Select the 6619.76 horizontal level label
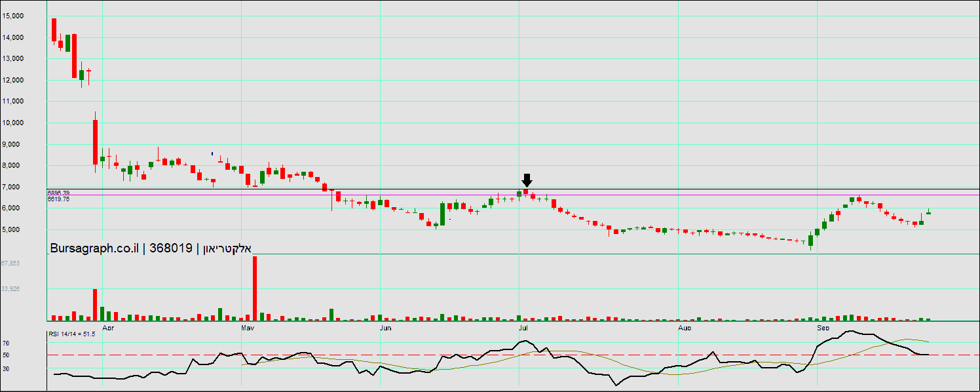980x392 pixels. click(x=58, y=199)
